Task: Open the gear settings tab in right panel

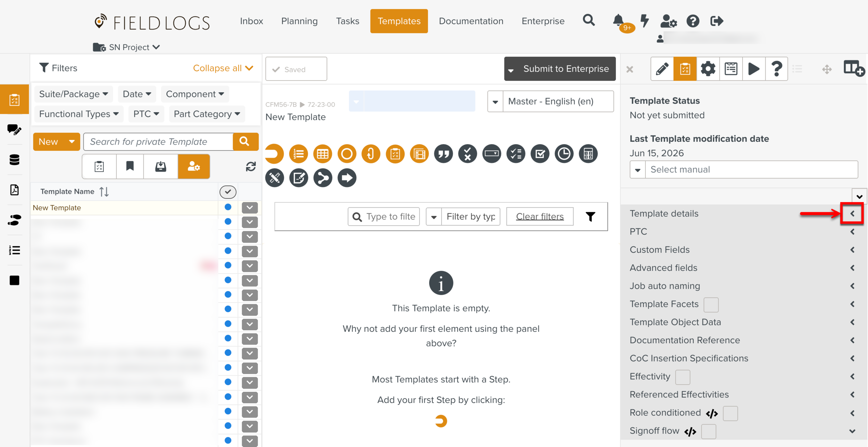Action: 708,69
